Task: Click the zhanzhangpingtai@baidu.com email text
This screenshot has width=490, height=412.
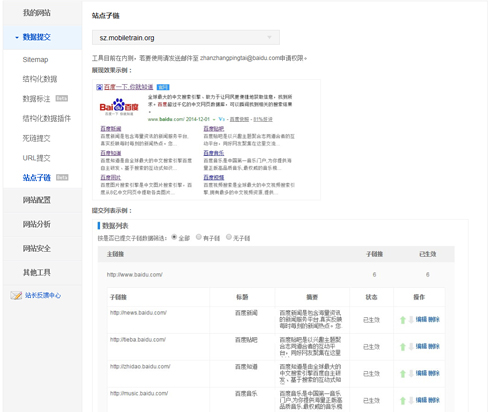Action: (x=239, y=58)
